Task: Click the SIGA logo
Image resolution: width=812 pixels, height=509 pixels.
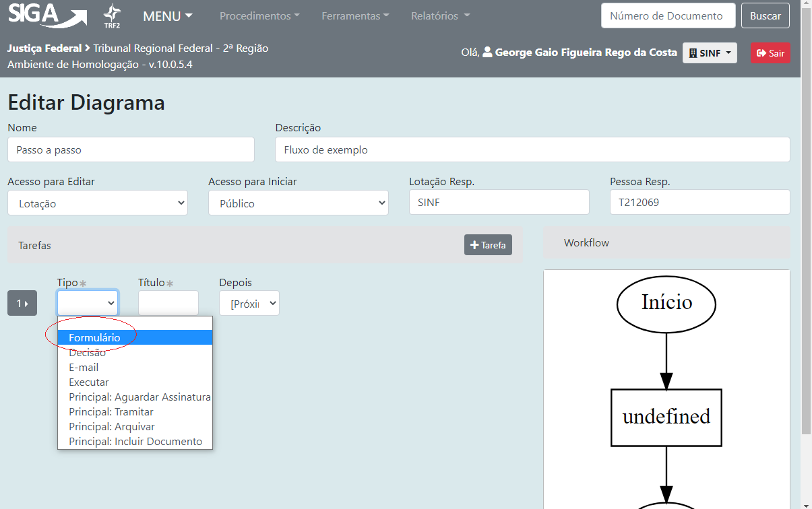Action: tap(47, 15)
